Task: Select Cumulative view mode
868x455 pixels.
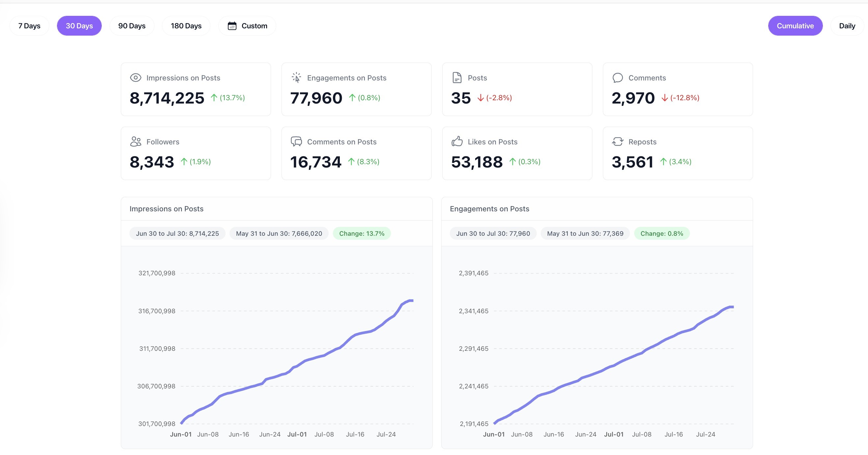Action: pos(795,26)
